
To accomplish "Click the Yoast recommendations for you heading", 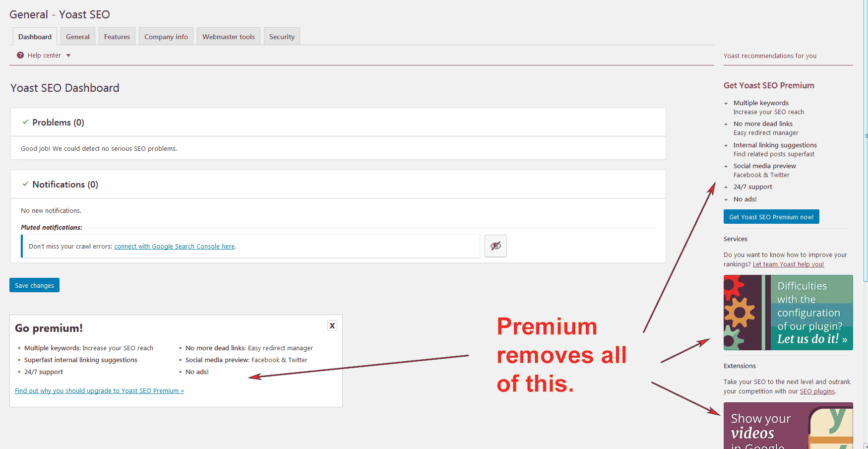I will tap(770, 56).
